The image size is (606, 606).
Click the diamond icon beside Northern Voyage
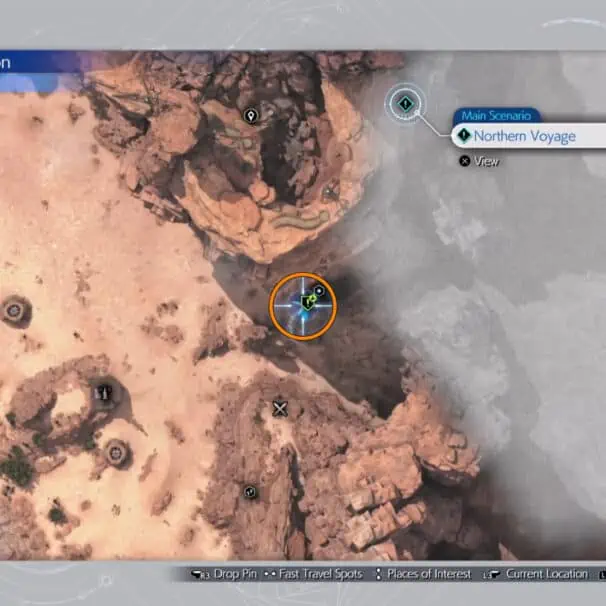(x=464, y=136)
